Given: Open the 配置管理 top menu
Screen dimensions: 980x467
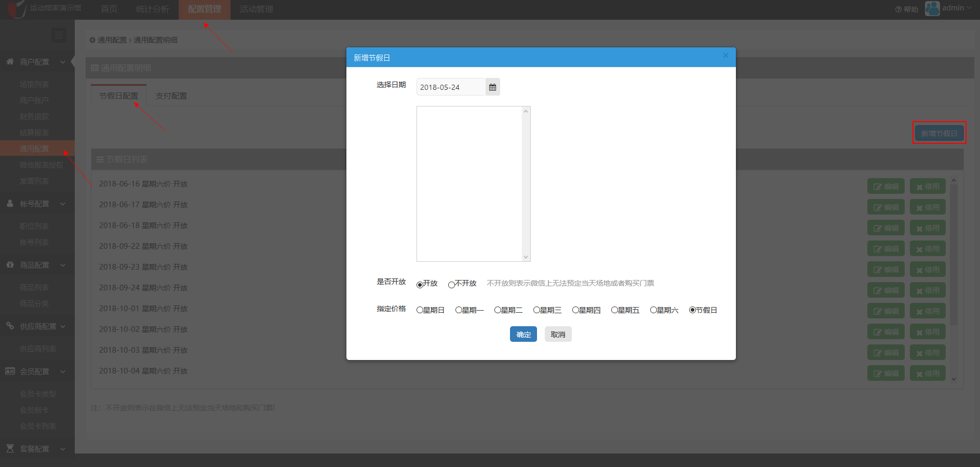Looking at the screenshot, I should [205, 9].
